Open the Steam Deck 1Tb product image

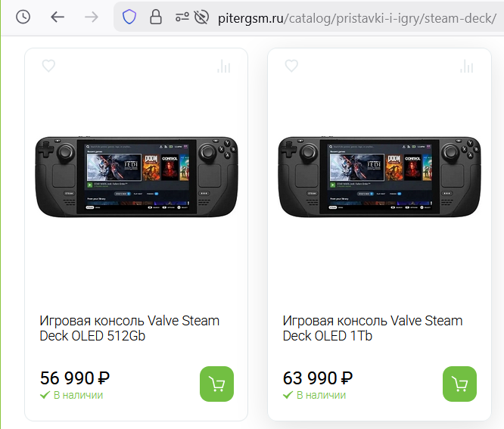(379, 176)
